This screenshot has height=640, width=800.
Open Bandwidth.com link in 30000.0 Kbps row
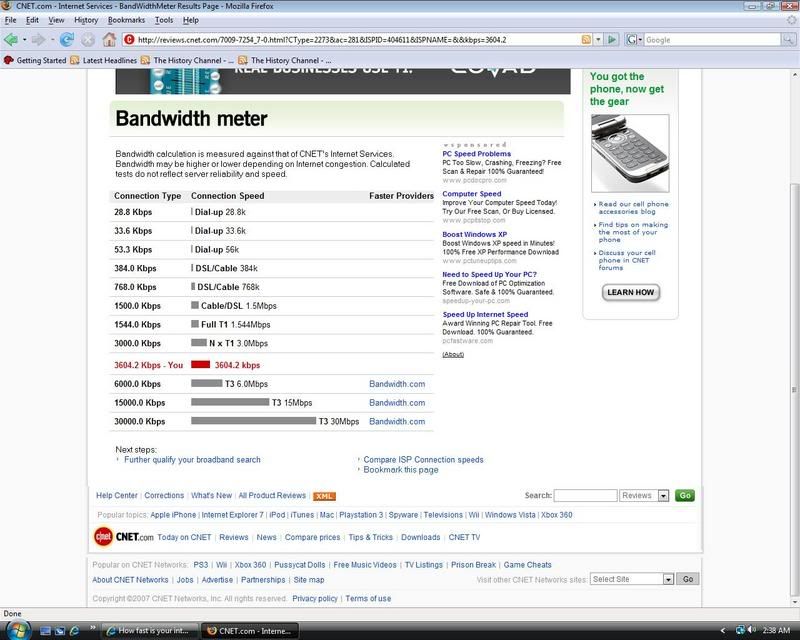397,422
